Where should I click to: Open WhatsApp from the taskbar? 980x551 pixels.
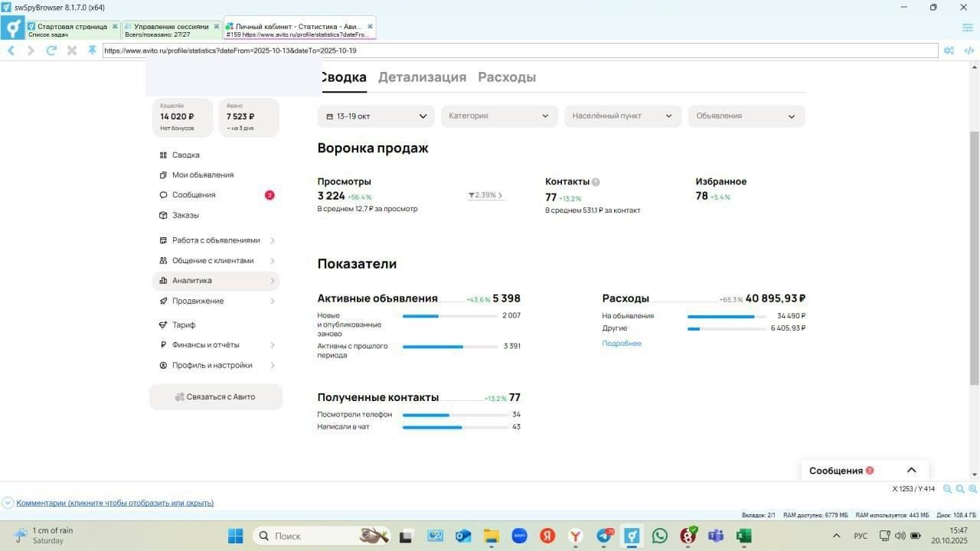pyautogui.click(x=660, y=536)
